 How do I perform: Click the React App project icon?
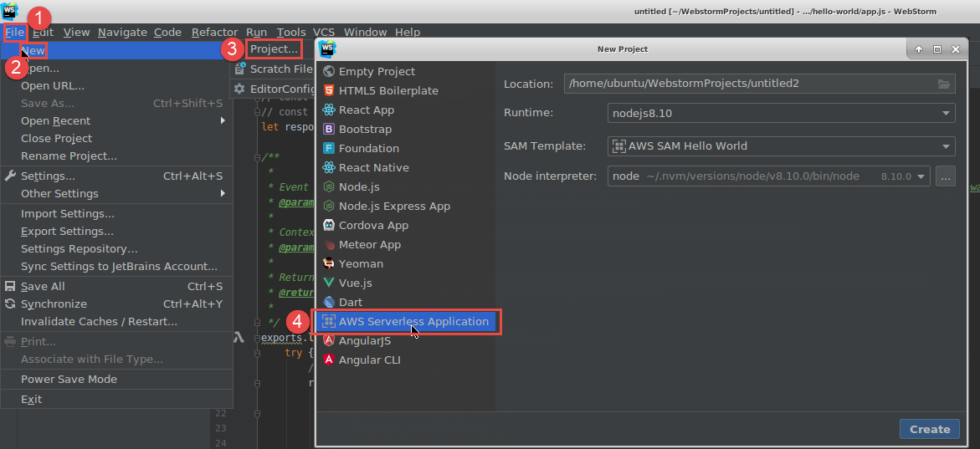click(x=329, y=110)
